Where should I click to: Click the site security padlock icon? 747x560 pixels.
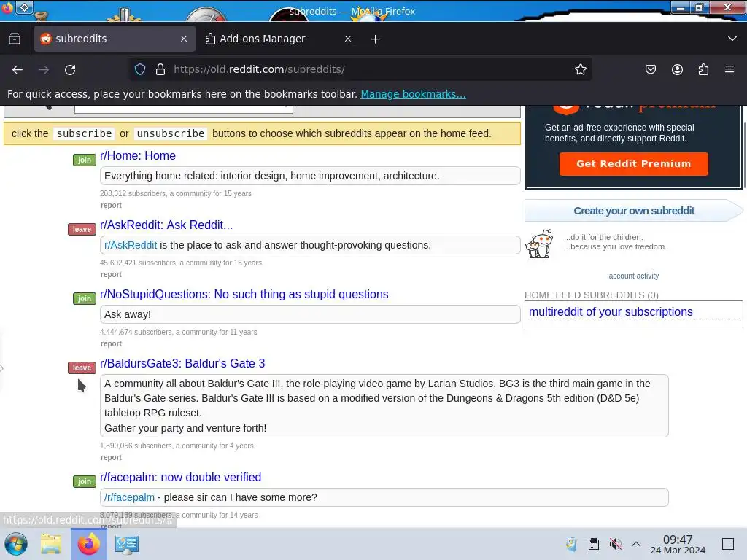coord(160,69)
